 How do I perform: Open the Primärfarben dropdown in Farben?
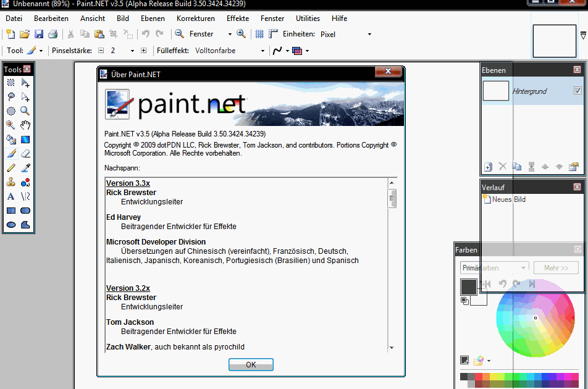pos(495,268)
